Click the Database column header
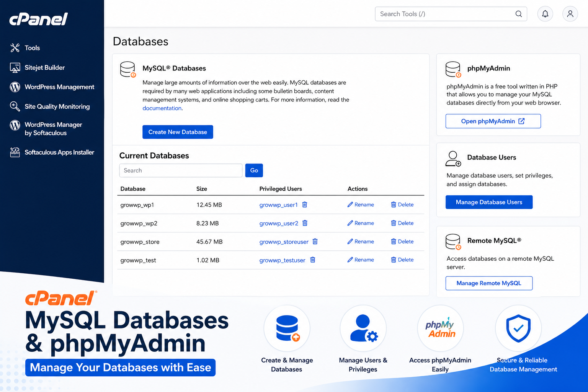This screenshot has height=392, width=588. (x=133, y=189)
